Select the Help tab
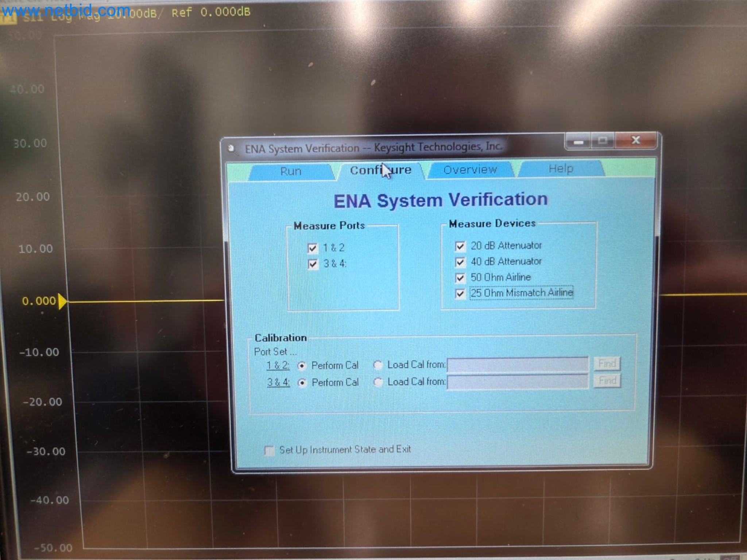Viewport: 747px width, 560px height. coord(561,168)
